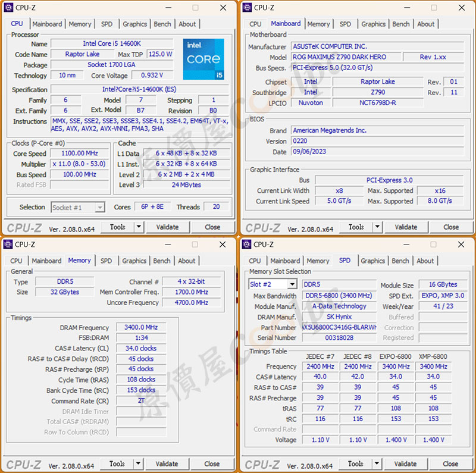The width and height of the screenshot is (476, 473).
Task: Click the Core Voltage value "0.932 V"
Action: click(x=152, y=75)
